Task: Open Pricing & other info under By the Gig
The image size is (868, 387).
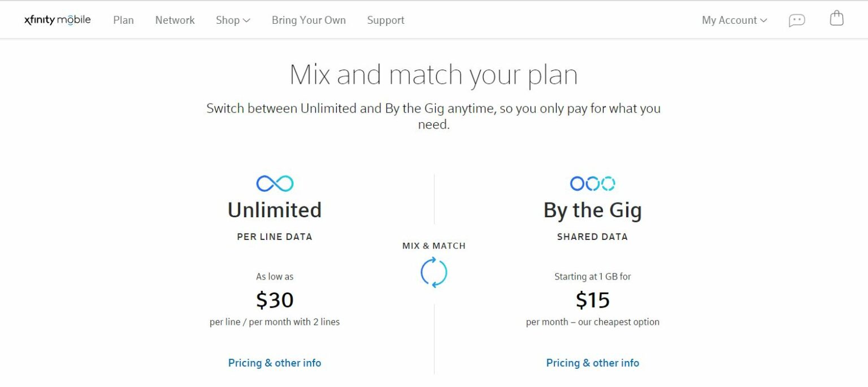Action: 592,363
